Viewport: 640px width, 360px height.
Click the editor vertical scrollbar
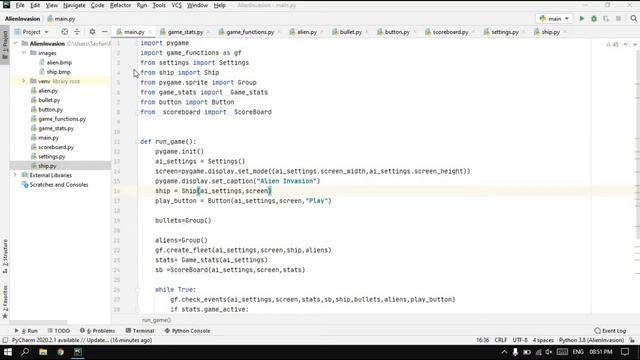(637, 139)
